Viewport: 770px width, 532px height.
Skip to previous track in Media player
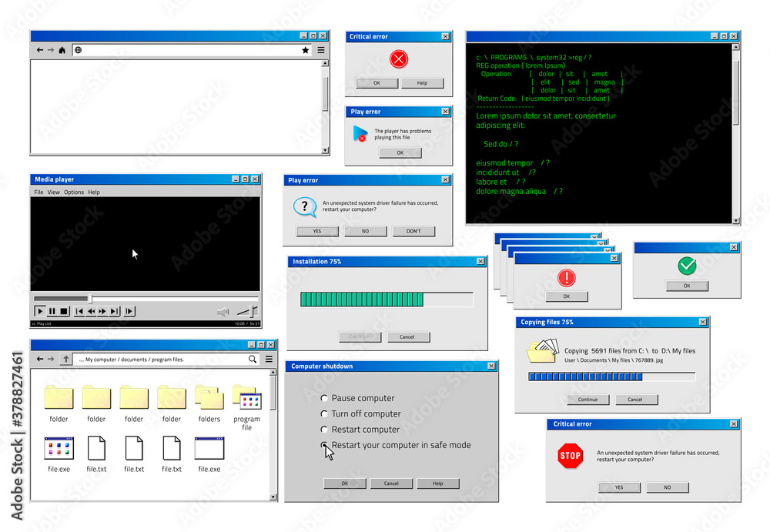(79, 311)
